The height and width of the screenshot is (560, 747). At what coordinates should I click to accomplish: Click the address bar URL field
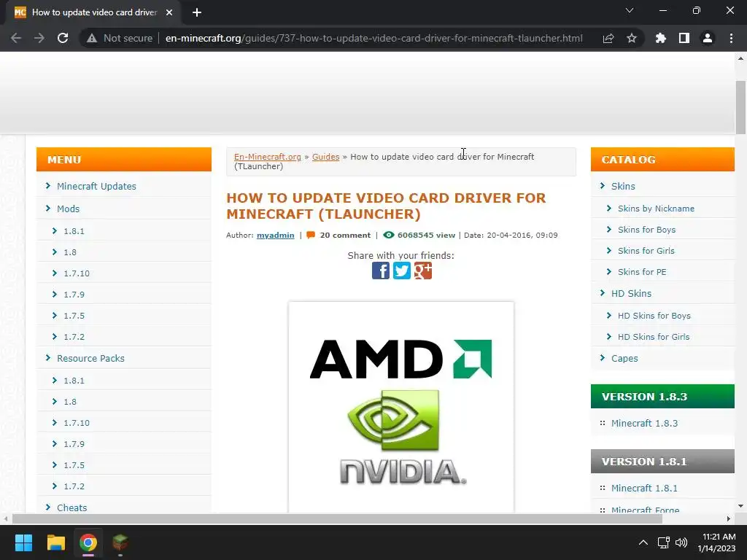point(373,38)
